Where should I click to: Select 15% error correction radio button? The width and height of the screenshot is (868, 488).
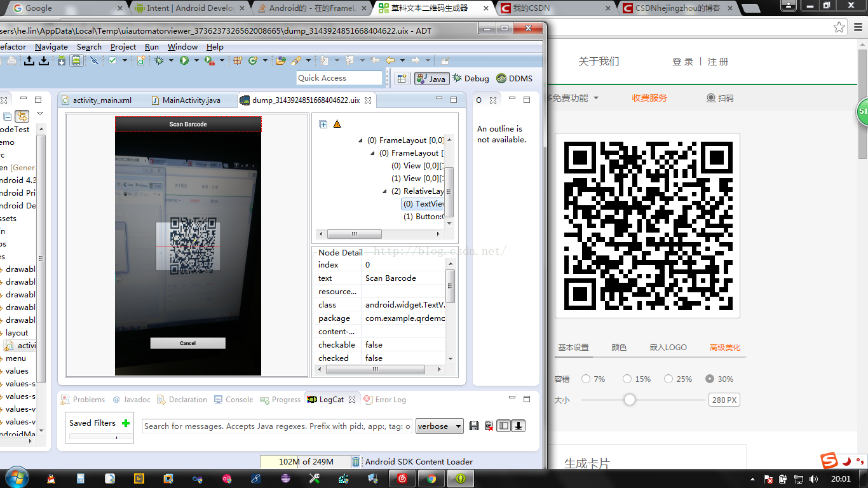coord(627,379)
